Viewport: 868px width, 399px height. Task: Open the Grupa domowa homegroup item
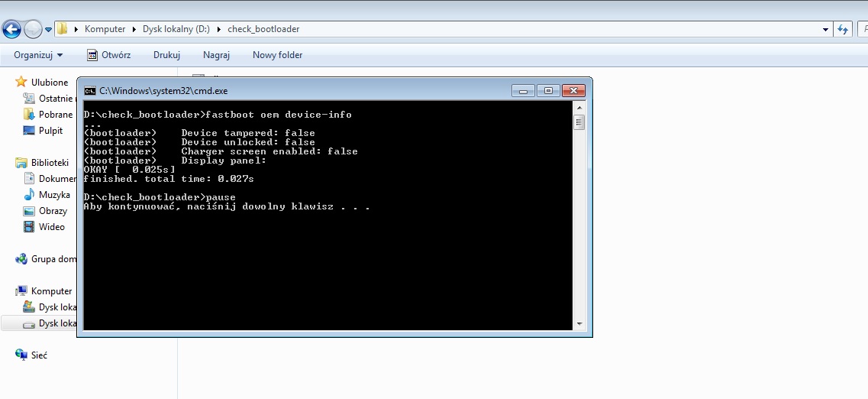tap(53, 259)
